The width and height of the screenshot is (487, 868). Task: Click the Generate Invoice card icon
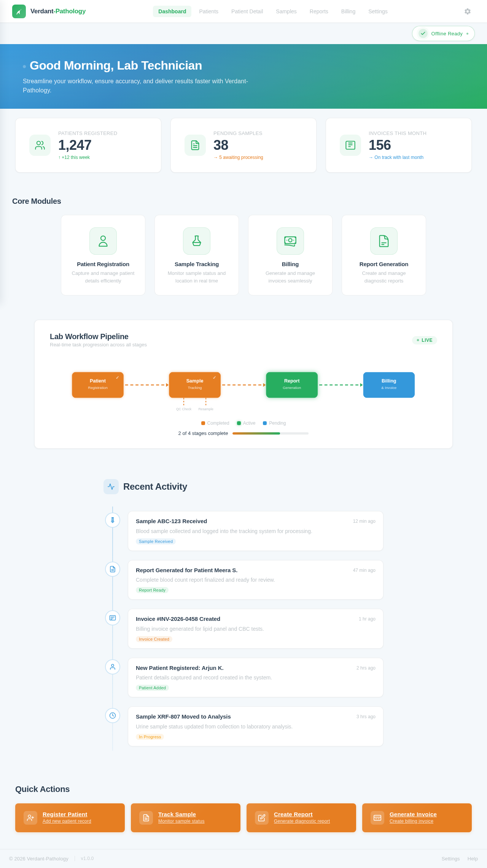(x=377, y=818)
